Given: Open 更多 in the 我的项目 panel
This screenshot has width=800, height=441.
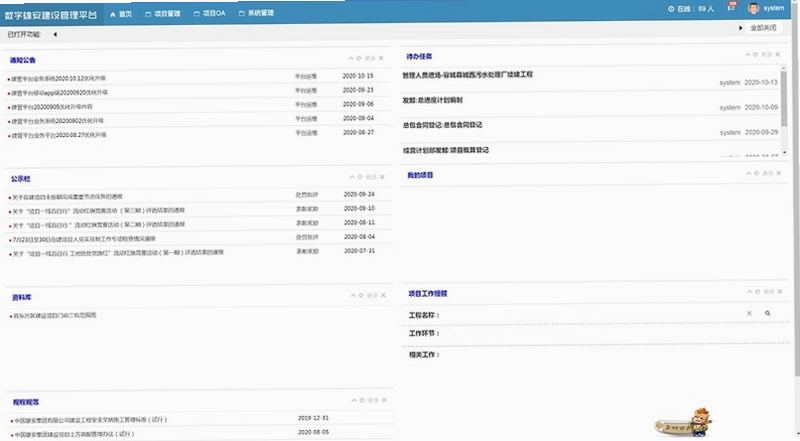Looking at the screenshot, I should (767, 173).
